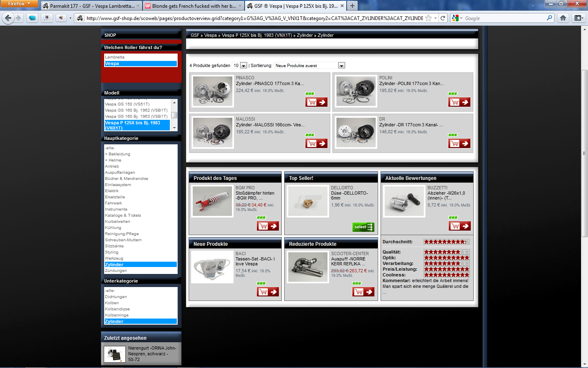
Task: Click GSF in the breadcrumb
Action: pyautogui.click(x=195, y=35)
